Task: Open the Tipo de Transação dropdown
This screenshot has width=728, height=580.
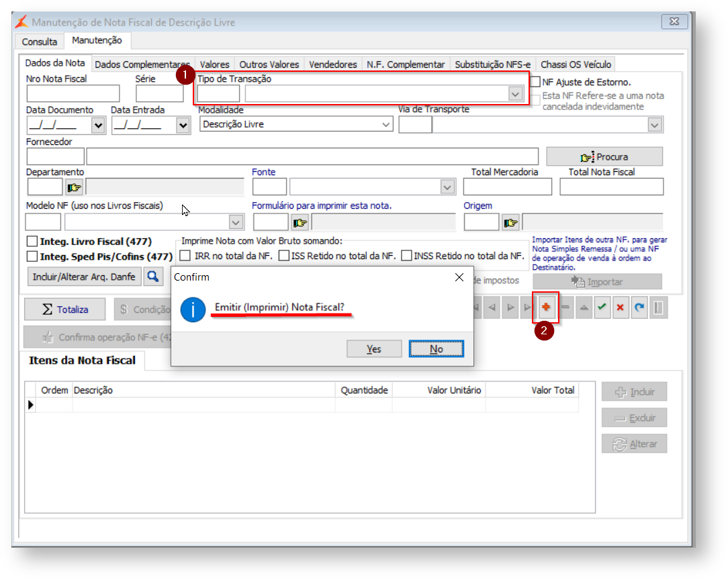Action: pyautogui.click(x=515, y=94)
